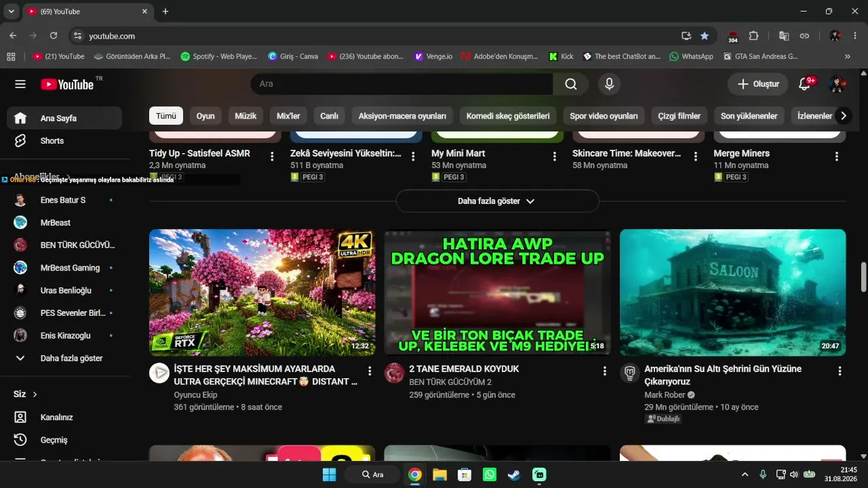
Task: Click the Translate page icon
Action: click(x=784, y=36)
